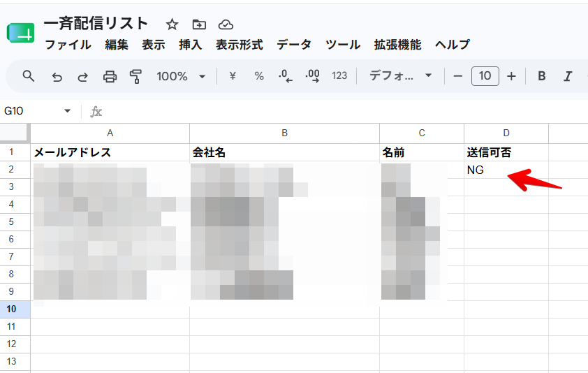Select the cell containing NG
588x373 pixels.
coord(506,170)
